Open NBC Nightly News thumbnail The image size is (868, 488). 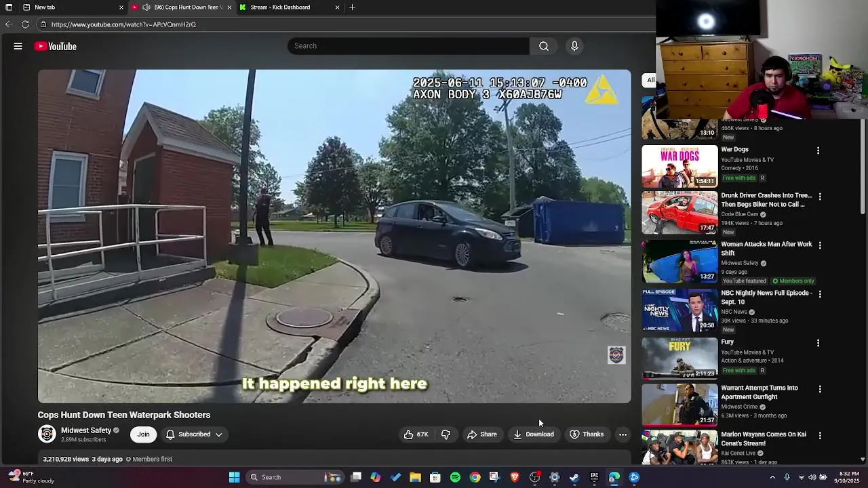679,310
